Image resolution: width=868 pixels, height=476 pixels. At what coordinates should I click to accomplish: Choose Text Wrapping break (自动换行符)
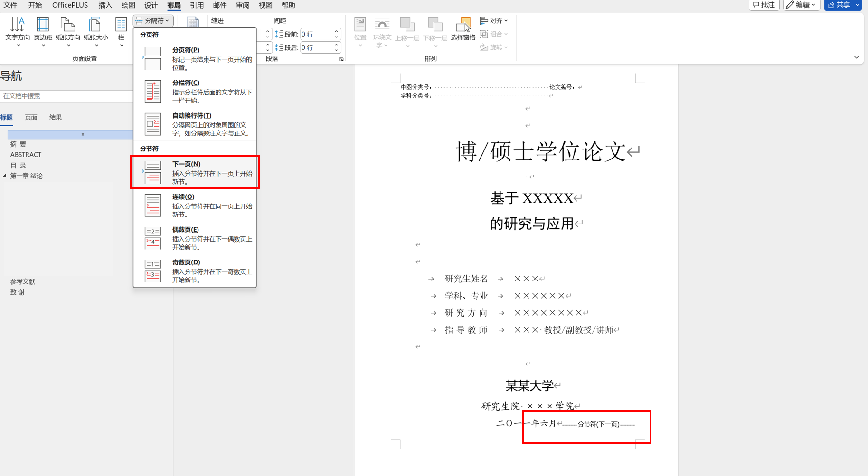click(195, 124)
